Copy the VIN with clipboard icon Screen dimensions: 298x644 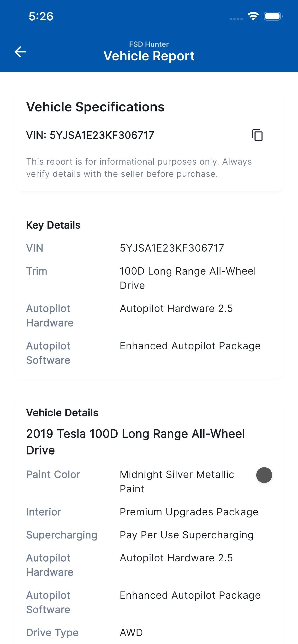pos(257,135)
